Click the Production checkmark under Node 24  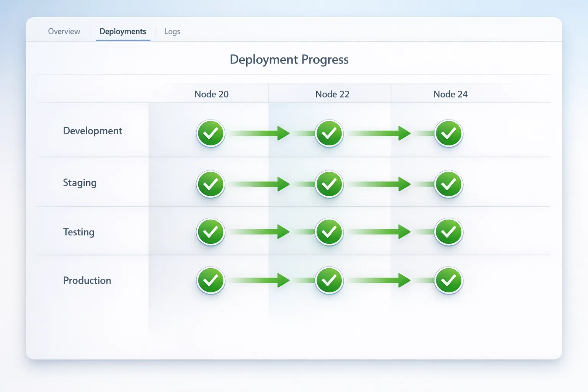(x=448, y=280)
